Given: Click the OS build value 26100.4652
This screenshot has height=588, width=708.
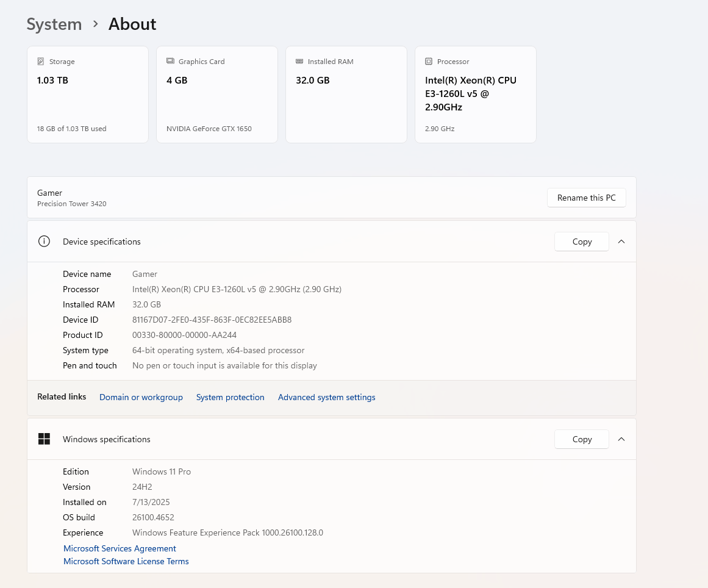Looking at the screenshot, I should [x=153, y=517].
